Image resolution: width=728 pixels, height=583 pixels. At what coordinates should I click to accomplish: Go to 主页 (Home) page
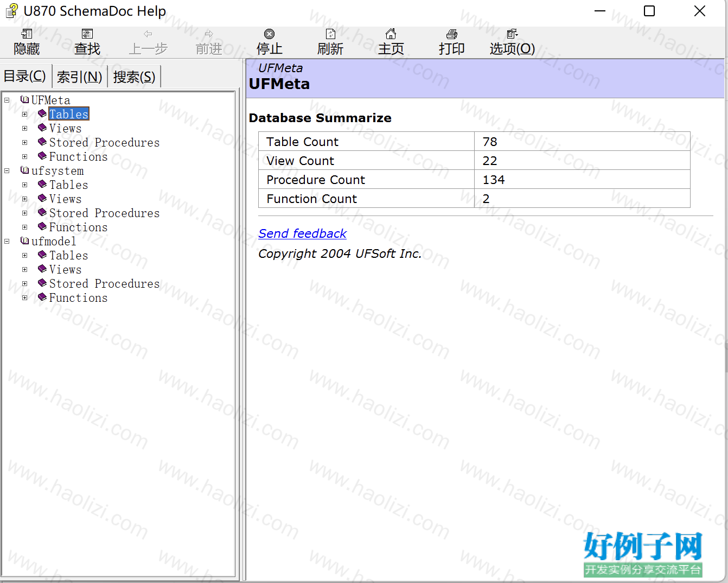(391, 43)
